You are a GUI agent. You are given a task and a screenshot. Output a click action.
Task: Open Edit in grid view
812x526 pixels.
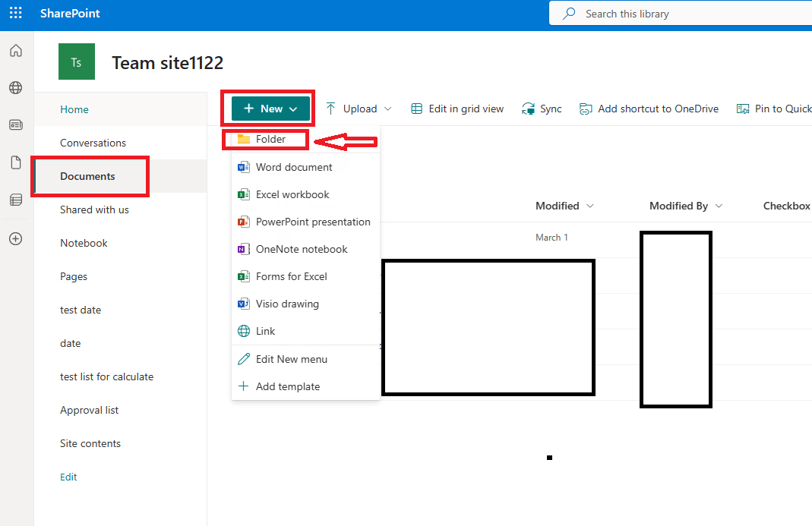pyautogui.click(x=457, y=109)
